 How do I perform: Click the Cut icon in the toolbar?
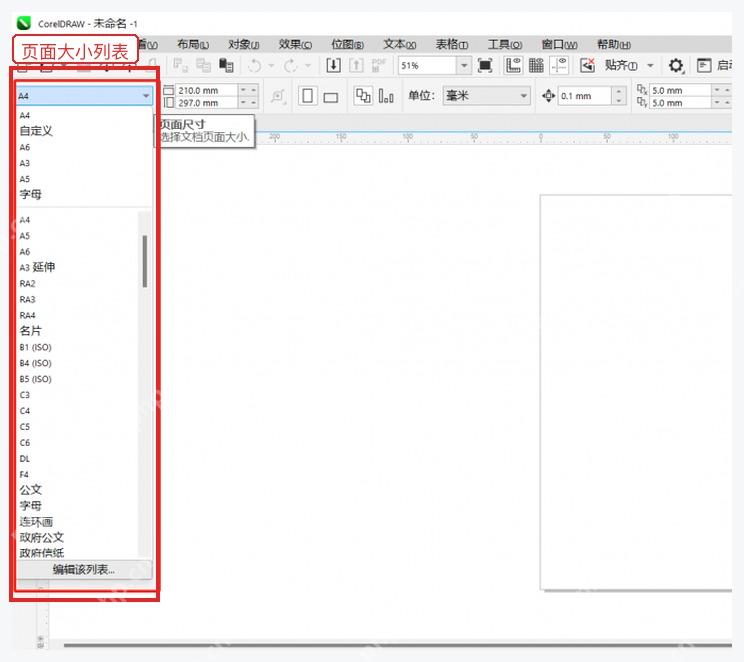coord(180,65)
